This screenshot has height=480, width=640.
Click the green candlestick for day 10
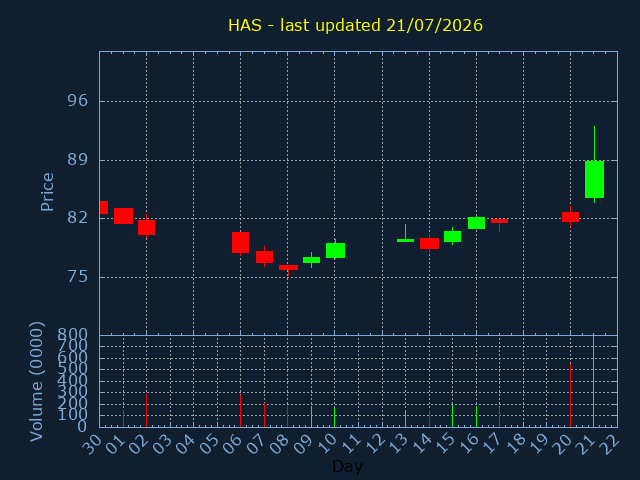pos(335,250)
